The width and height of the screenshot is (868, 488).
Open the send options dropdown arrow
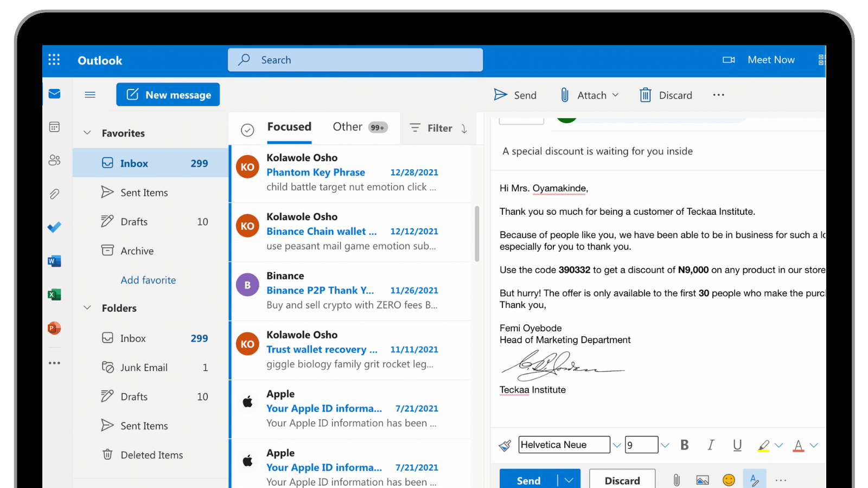pyautogui.click(x=569, y=480)
